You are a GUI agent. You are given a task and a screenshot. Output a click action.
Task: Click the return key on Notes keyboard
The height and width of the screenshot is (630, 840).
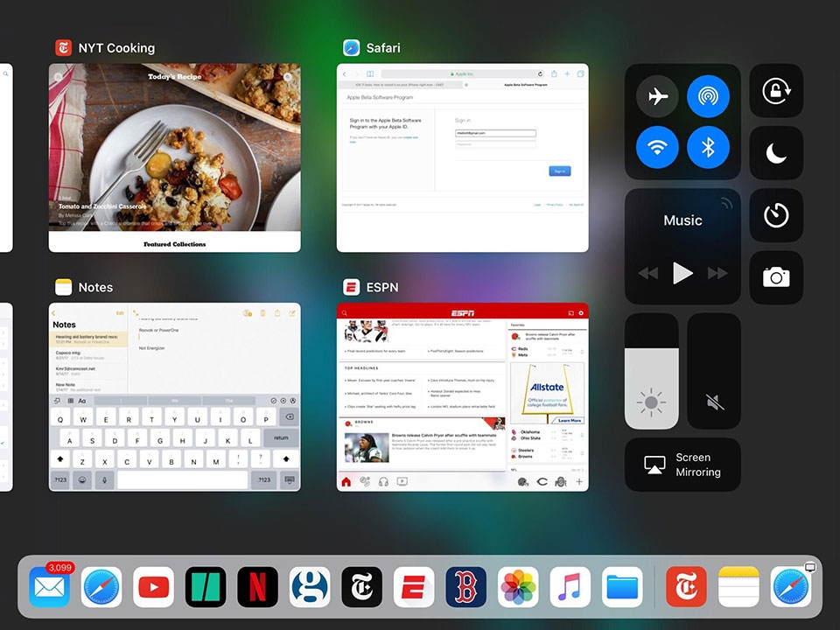point(281,437)
